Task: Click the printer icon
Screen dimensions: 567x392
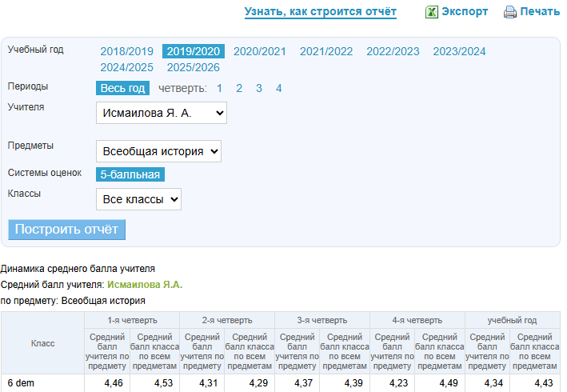Action: click(x=510, y=12)
